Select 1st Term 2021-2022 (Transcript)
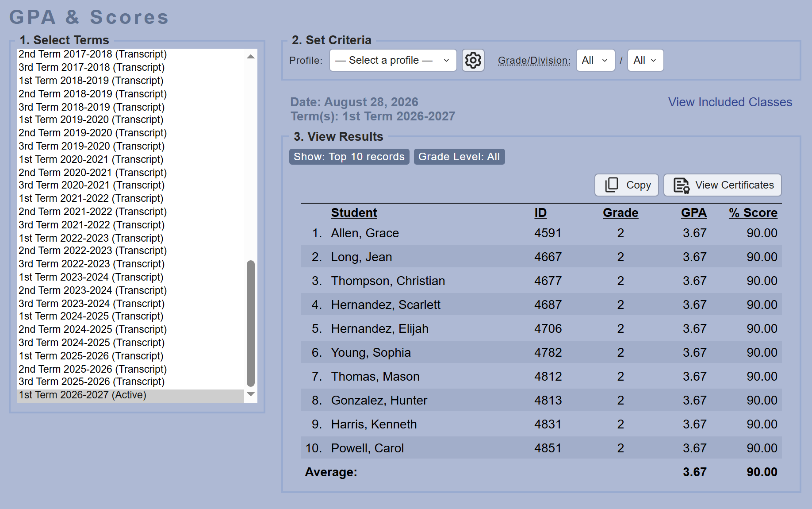The height and width of the screenshot is (509, 812). [x=130, y=198]
